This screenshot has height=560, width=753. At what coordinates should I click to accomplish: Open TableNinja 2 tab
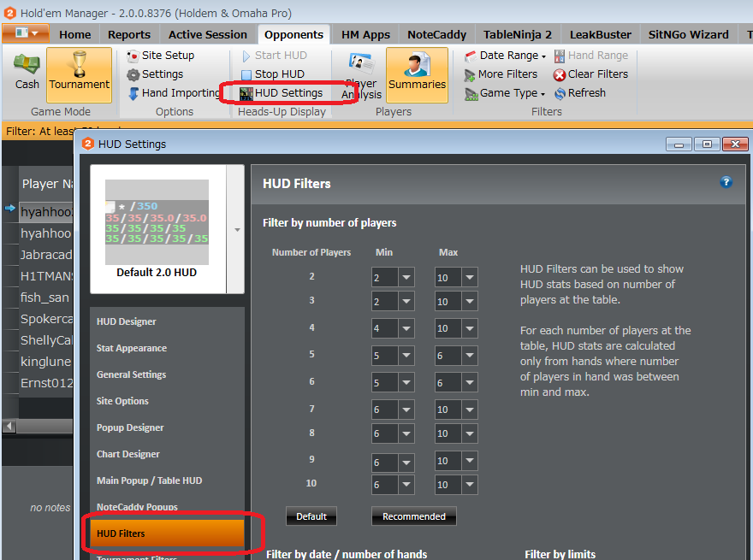coord(517,34)
